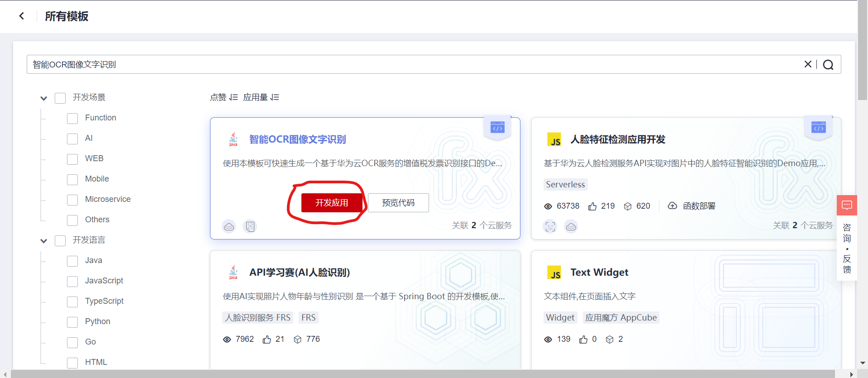868x378 pixels.
Task: Run search with the magnifier icon
Action: pos(828,65)
